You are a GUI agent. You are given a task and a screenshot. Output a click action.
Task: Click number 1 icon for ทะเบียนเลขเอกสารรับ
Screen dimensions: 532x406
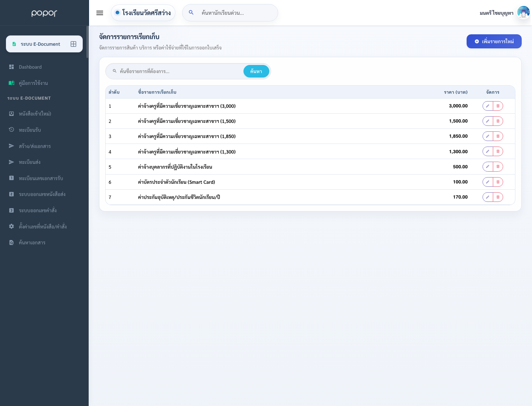pos(11,178)
